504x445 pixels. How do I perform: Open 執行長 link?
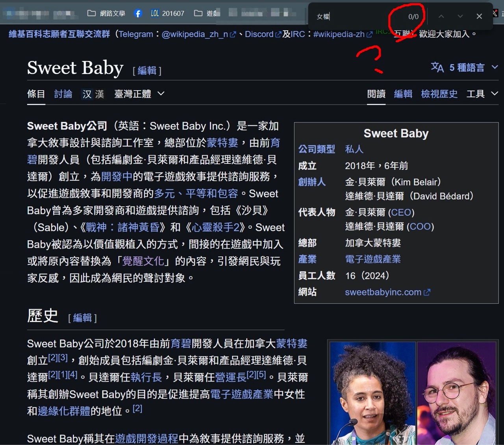tap(146, 377)
